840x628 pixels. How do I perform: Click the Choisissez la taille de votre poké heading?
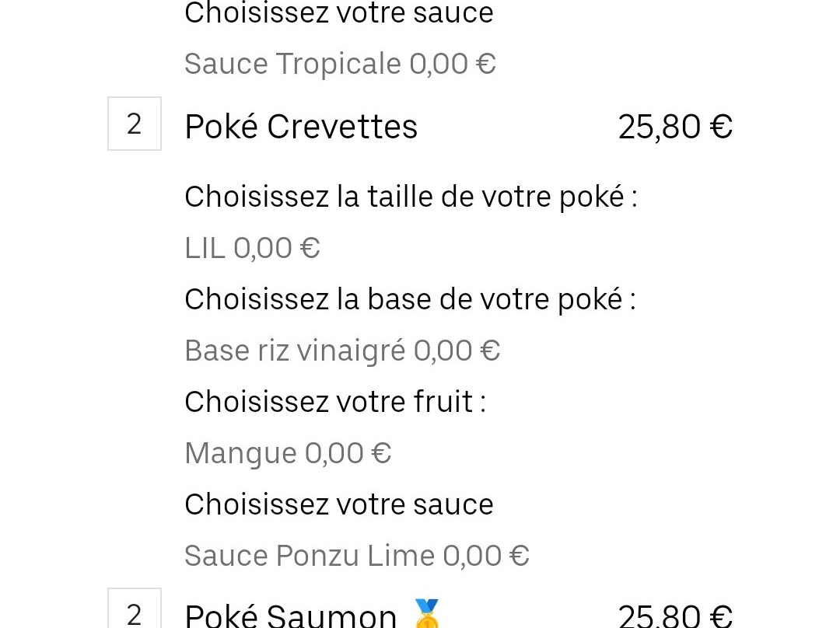coord(411,197)
